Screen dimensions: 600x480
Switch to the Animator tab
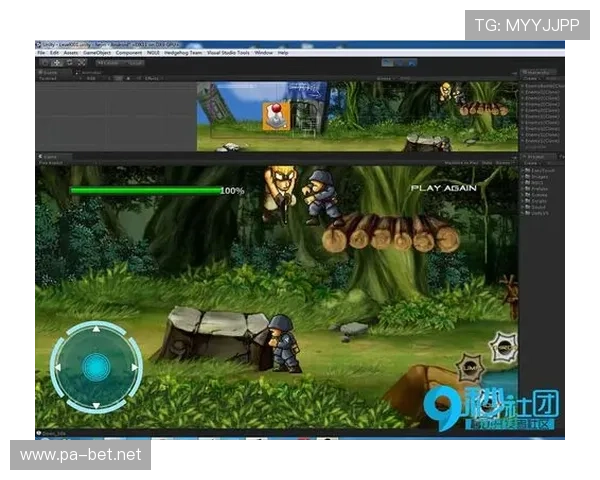(90, 72)
